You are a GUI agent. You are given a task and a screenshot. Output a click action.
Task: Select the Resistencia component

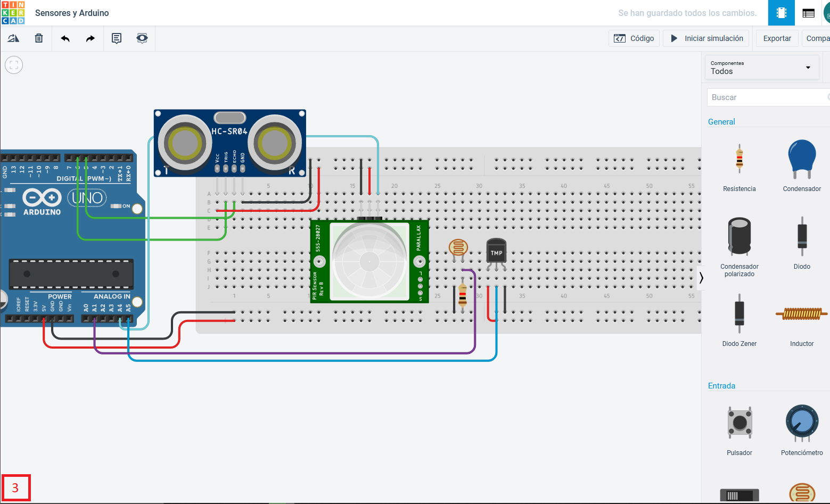point(739,167)
